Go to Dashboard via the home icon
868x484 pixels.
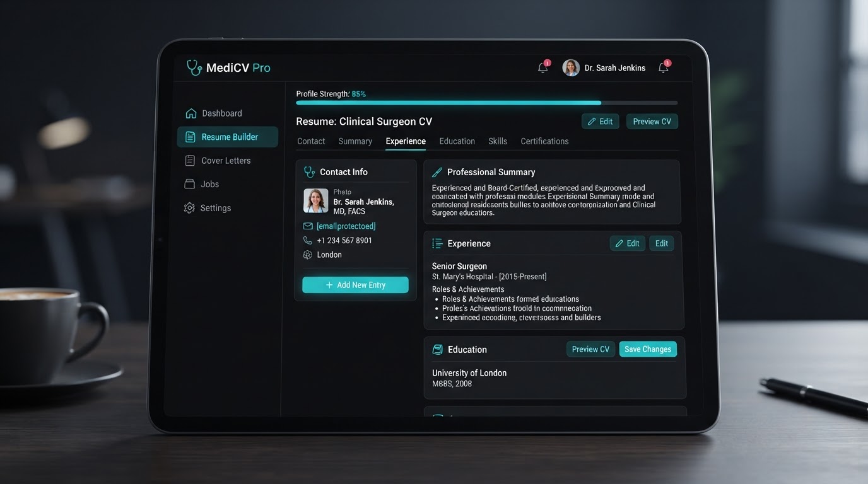[x=191, y=113]
